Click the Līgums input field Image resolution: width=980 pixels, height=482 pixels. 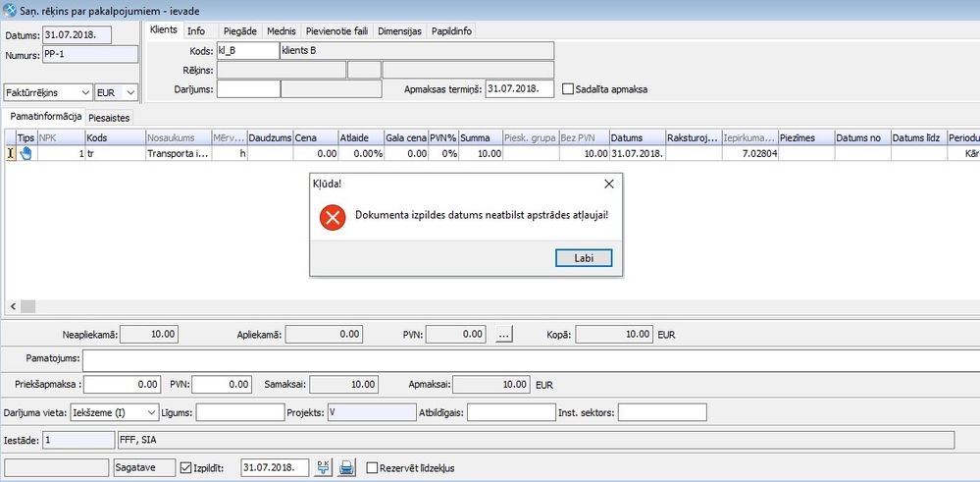pos(240,412)
